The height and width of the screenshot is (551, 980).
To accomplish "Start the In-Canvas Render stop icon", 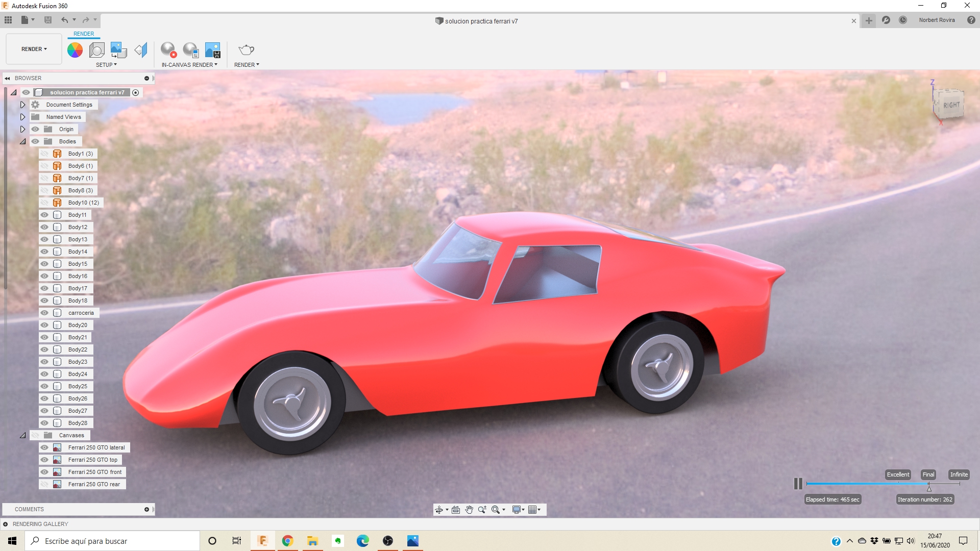I will [x=168, y=50].
